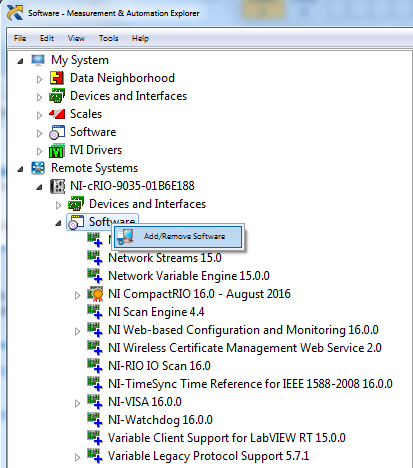413x468 pixels.
Task: Open the File menu
Action: point(20,38)
